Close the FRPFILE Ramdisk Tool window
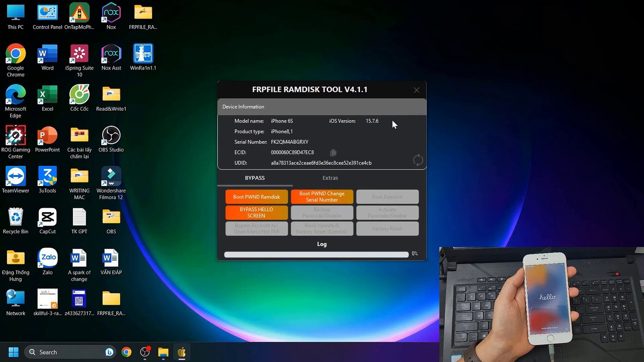This screenshot has height=362, width=644. [x=417, y=90]
